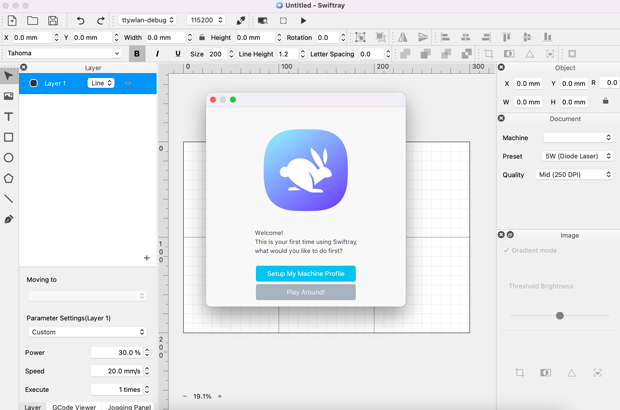Open the Tahoma font dropdown
Viewport: 620px width, 410px height.
(63, 53)
